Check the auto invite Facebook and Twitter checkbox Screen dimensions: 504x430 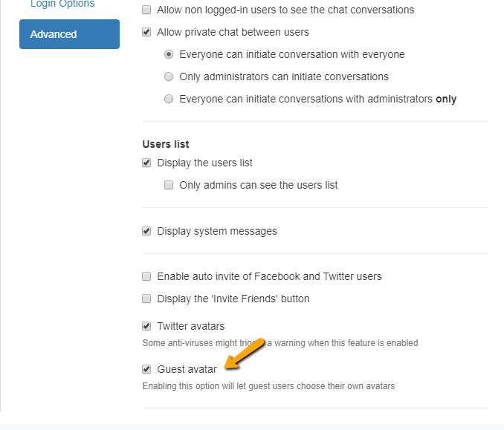(146, 276)
